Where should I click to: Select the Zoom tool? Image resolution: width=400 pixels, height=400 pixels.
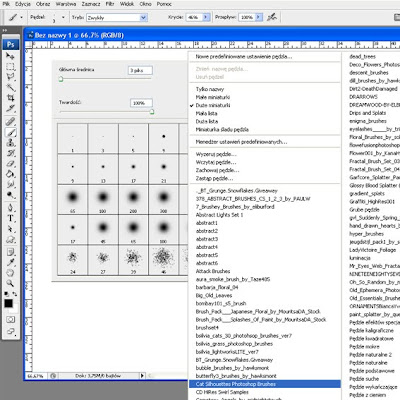pos(10,283)
